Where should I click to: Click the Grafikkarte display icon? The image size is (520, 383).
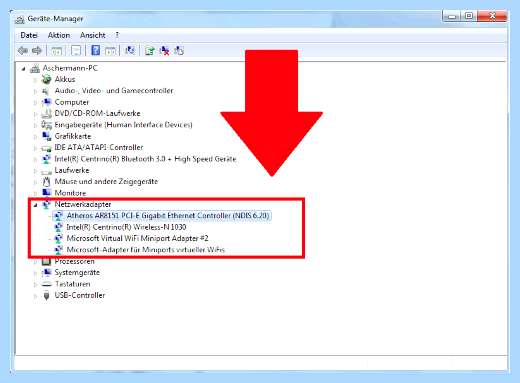pyautogui.click(x=46, y=136)
